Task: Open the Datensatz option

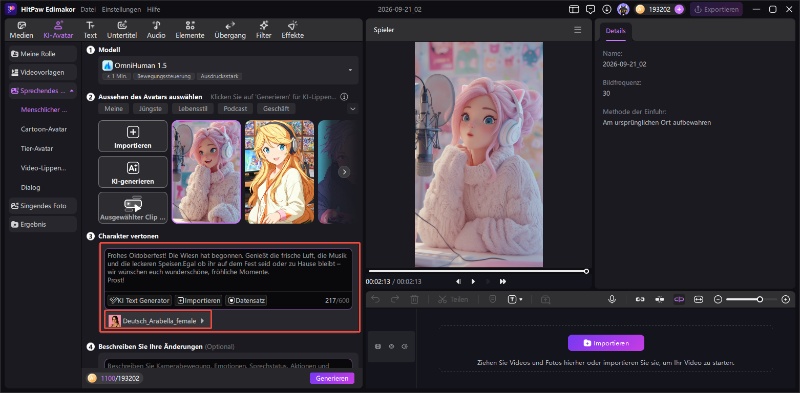Action: point(246,300)
